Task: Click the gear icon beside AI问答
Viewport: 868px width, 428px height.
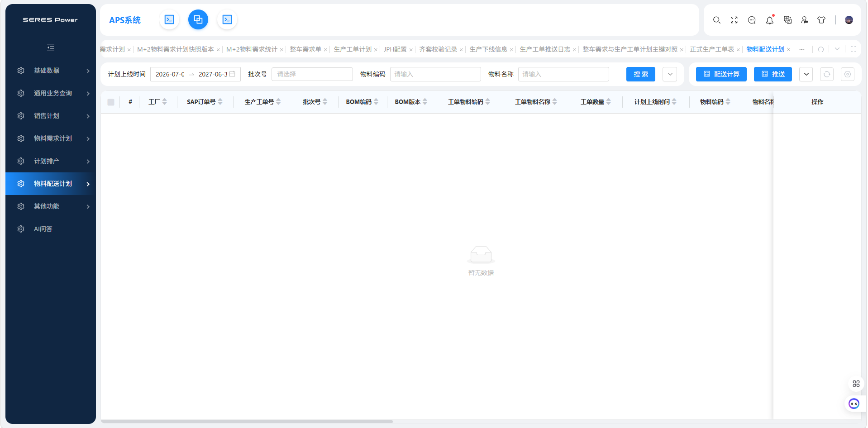Action: [x=21, y=229]
